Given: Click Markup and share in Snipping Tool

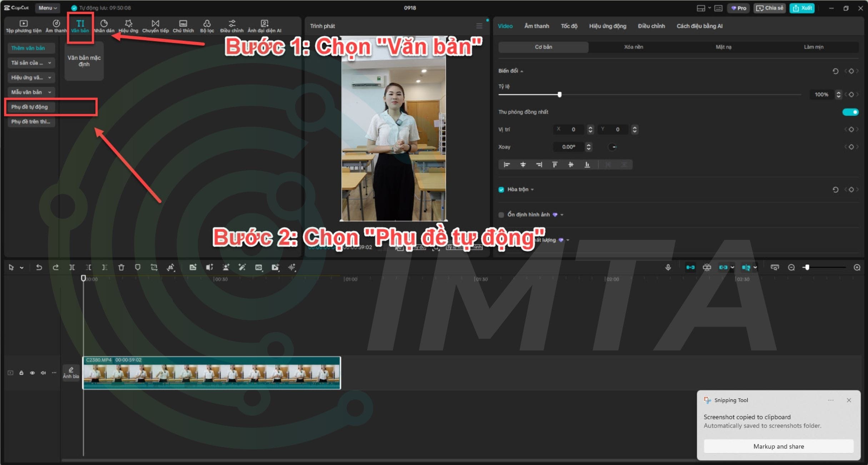Looking at the screenshot, I should click(x=778, y=446).
